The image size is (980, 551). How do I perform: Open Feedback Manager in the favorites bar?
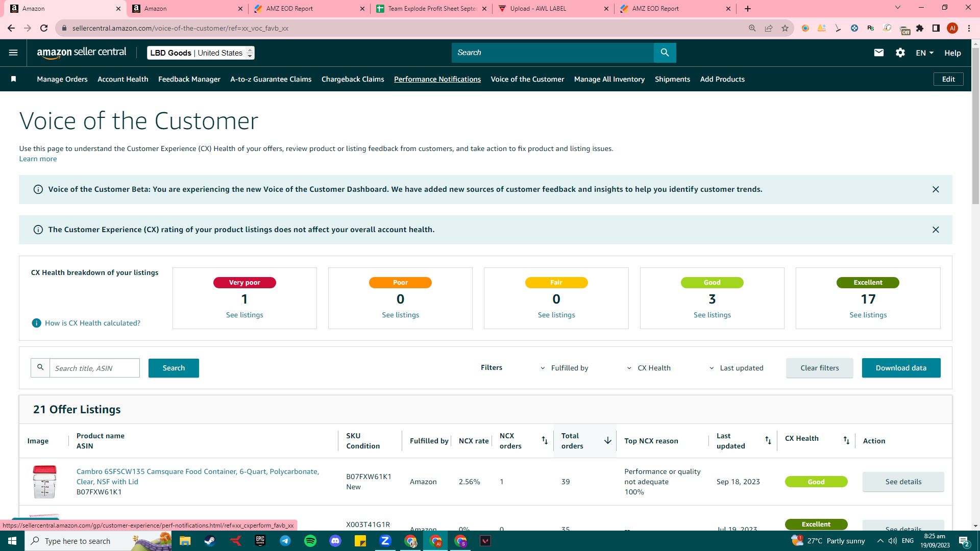[x=189, y=79]
